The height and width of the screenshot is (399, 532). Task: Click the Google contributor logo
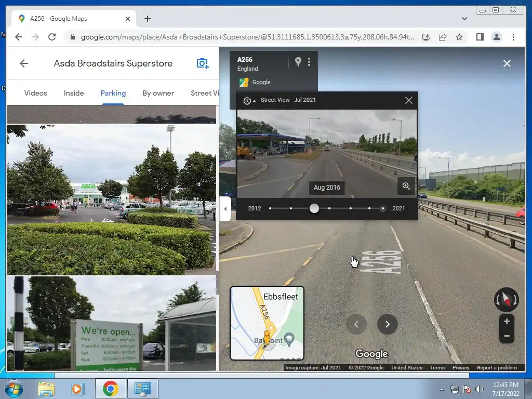pyautogui.click(x=244, y=82)
